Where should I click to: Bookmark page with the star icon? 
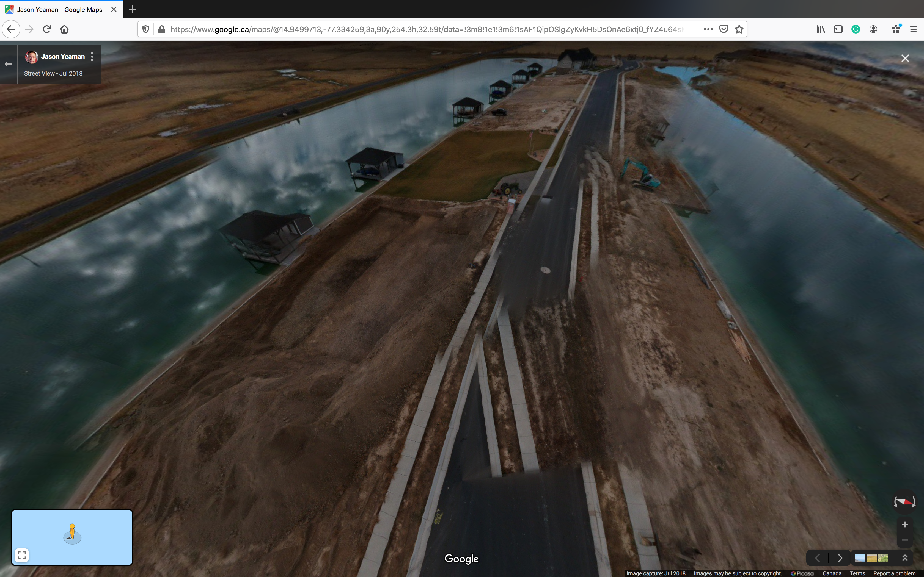(739, 29)
